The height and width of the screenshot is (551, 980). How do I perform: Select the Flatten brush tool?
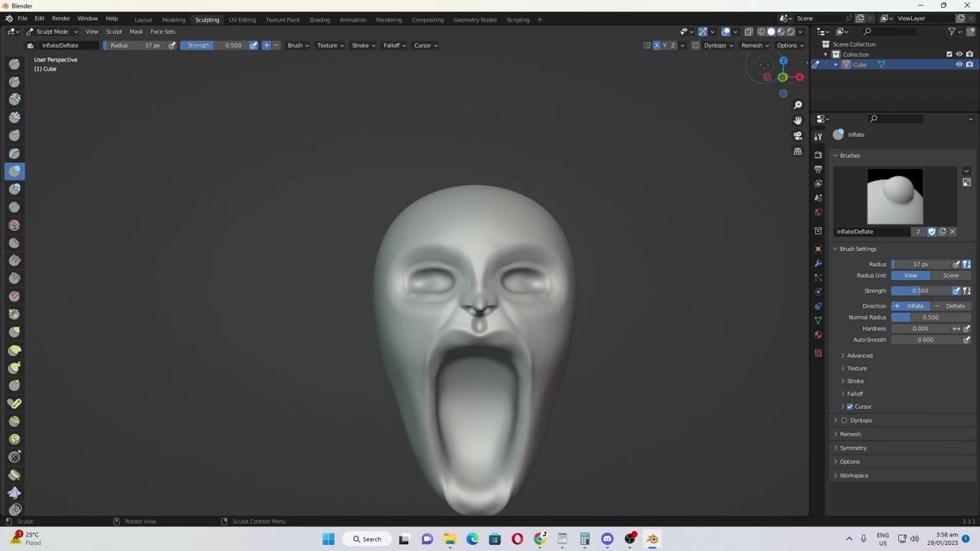[15, 243]
